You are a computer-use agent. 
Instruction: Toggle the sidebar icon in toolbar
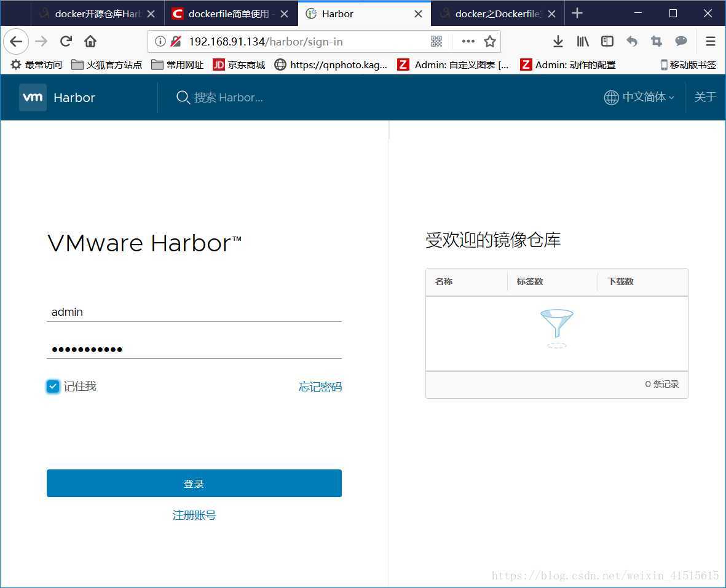[x=607, y=42]
